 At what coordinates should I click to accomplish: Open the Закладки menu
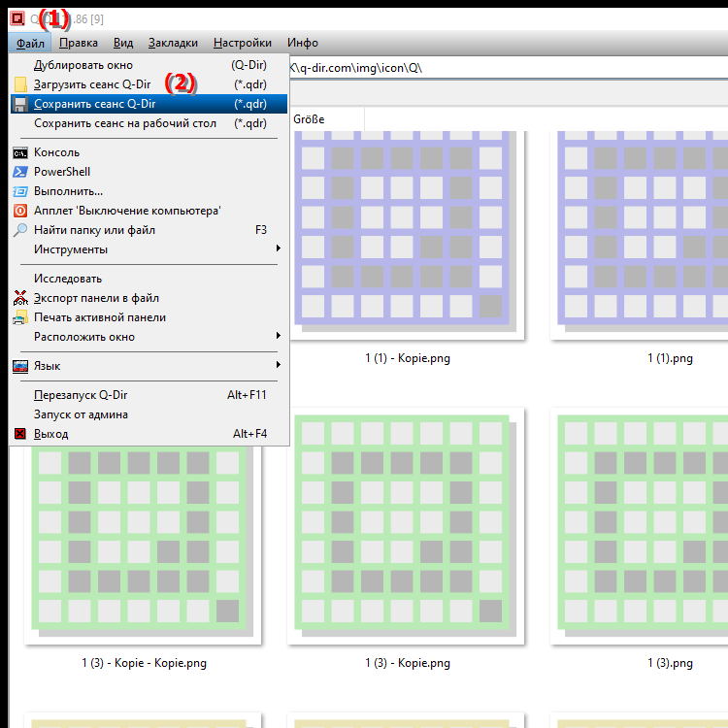[x=173, y=43]
